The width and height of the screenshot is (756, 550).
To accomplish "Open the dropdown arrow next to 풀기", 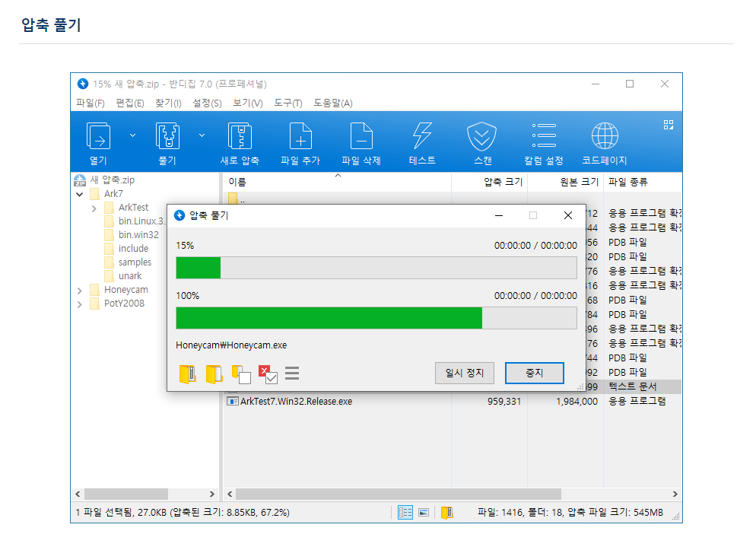I will point(202,135).
